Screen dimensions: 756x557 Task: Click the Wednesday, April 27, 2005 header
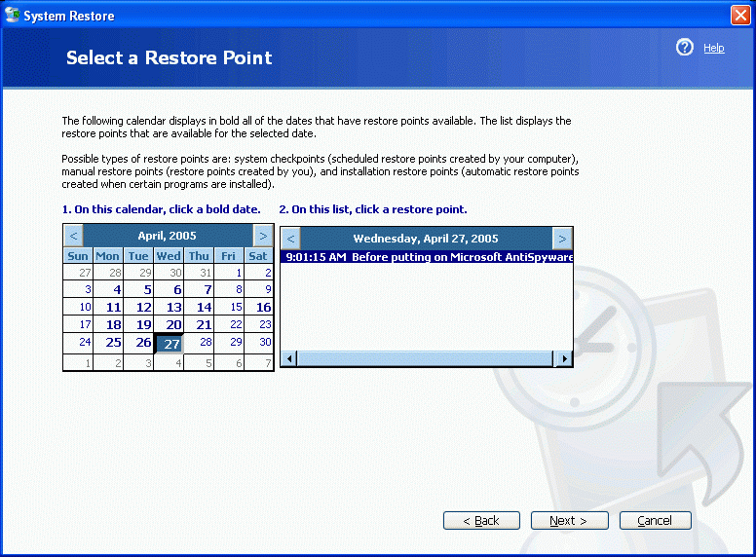[x=426, y=238]
